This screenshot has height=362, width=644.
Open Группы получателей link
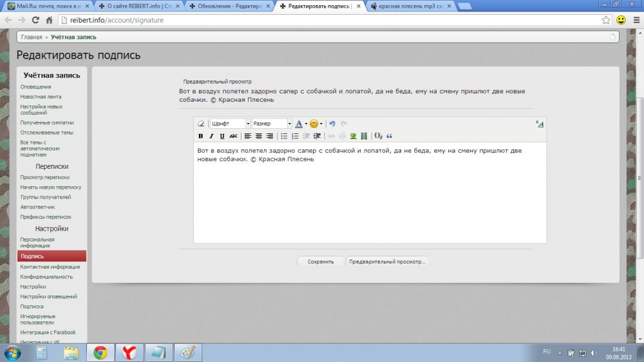(x=46, y=197)
